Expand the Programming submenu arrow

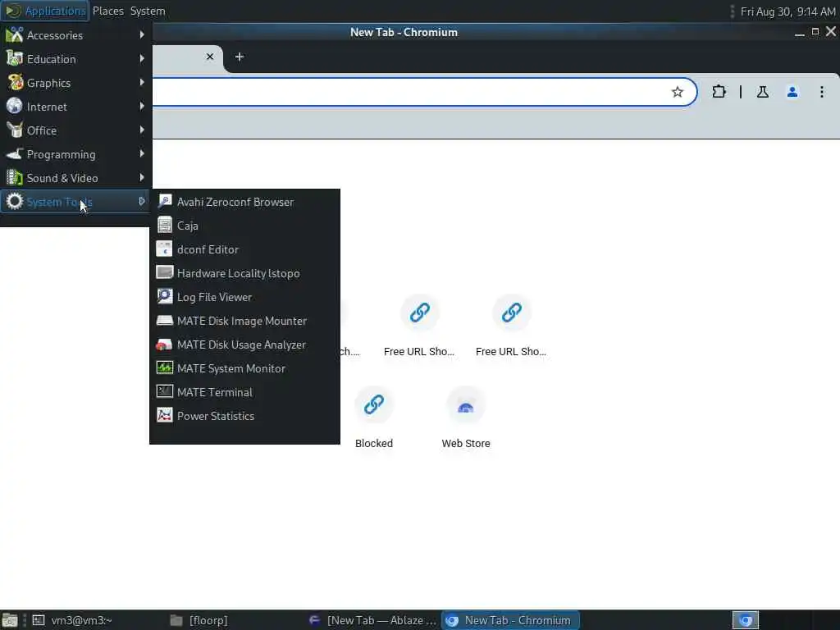pos(142,153)
